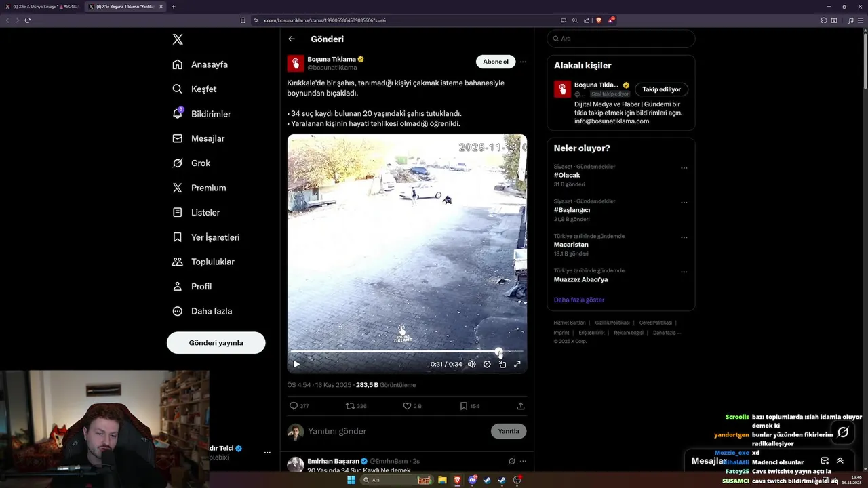Open options for #Başlangıcı trend
The width and height of the screenshot is (868, 488).
[684, 203]
